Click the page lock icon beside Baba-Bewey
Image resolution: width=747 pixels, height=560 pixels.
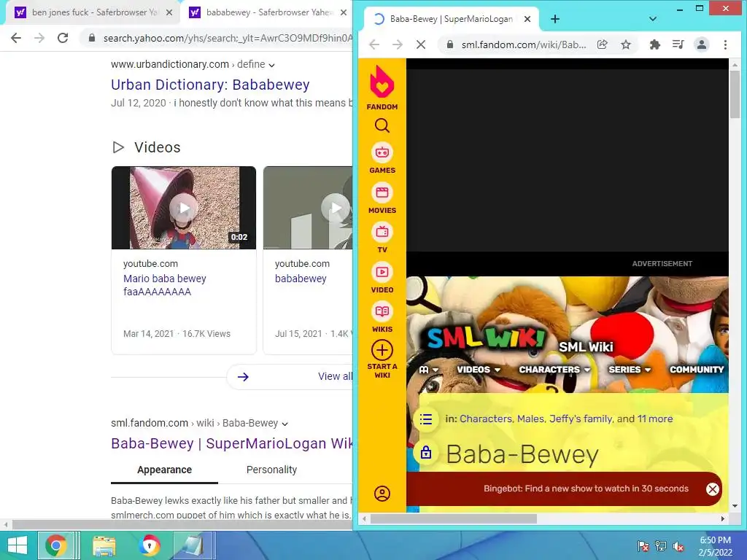[426, 452]
